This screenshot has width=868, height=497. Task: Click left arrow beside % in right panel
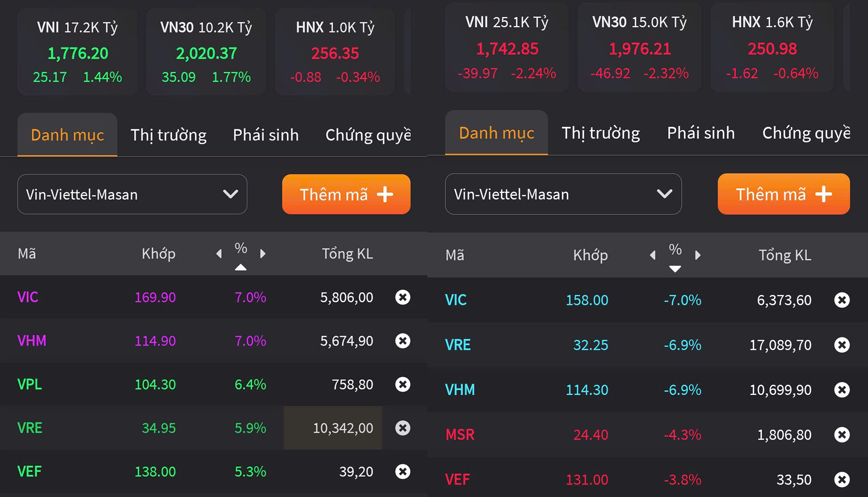click(653, 255)
